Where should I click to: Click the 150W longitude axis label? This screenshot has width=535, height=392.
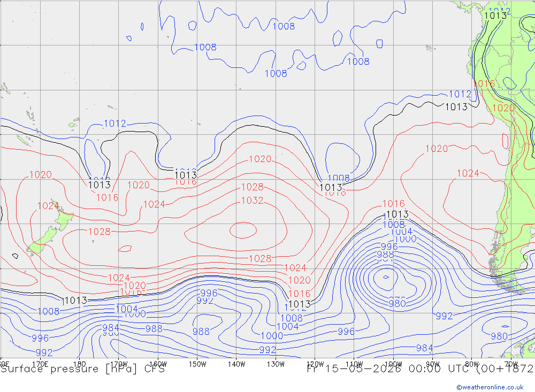(x=197, y=364)
